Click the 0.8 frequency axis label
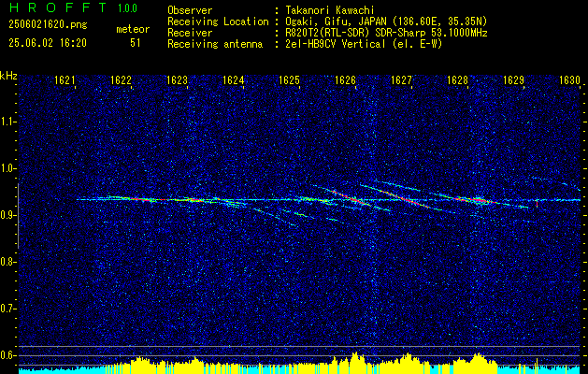This screenshot has height=374, width=588. tap(7, 262)
